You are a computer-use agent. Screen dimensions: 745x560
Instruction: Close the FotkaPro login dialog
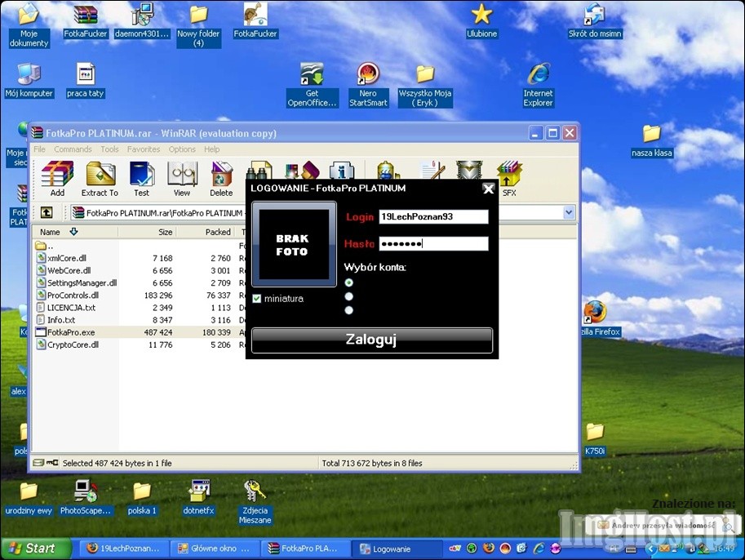point(489,189)
